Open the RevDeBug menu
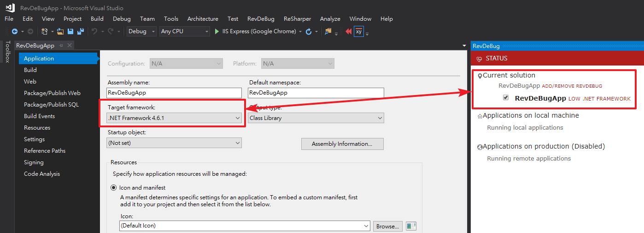This screenshot has height=233, width=644. (261, 19)
